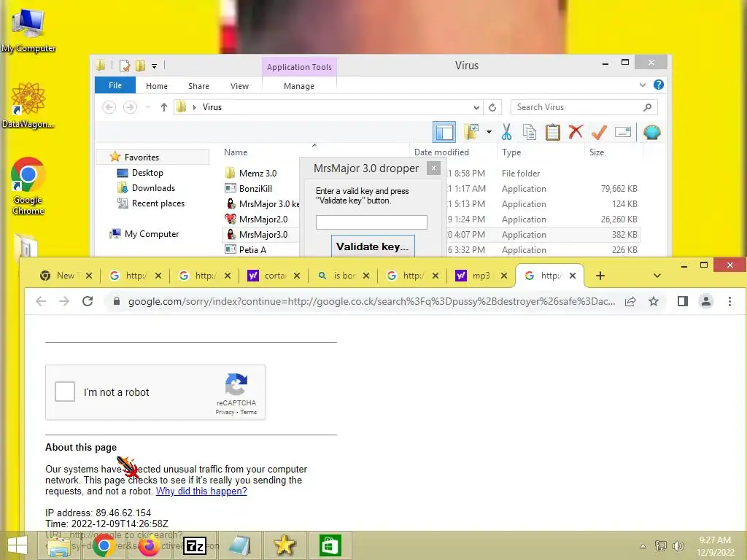
Task: Go back in Chrome
Action: click(x=41, y=301)
